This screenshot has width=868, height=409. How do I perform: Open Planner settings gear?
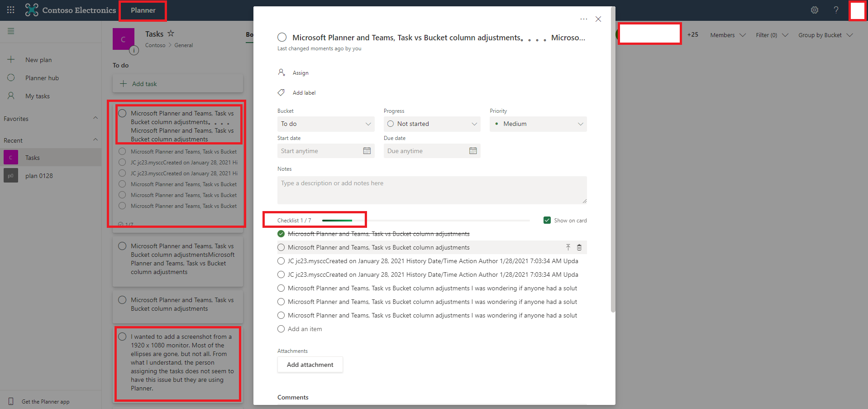pyautogui.click(x=814, y=10)
